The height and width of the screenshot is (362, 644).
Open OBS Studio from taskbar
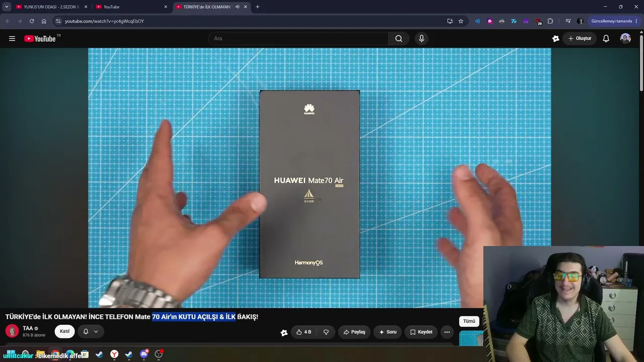tap(158, 354)
